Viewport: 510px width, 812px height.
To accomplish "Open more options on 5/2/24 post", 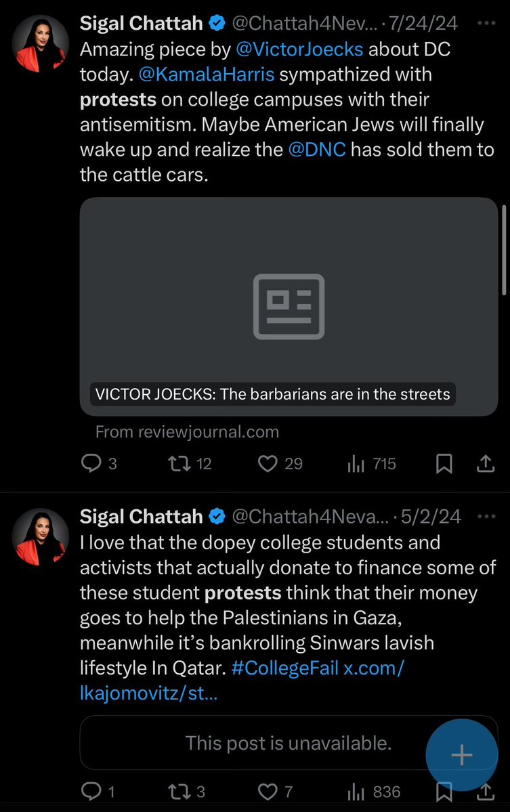I will pyautogui.click(x=486, y=516).
